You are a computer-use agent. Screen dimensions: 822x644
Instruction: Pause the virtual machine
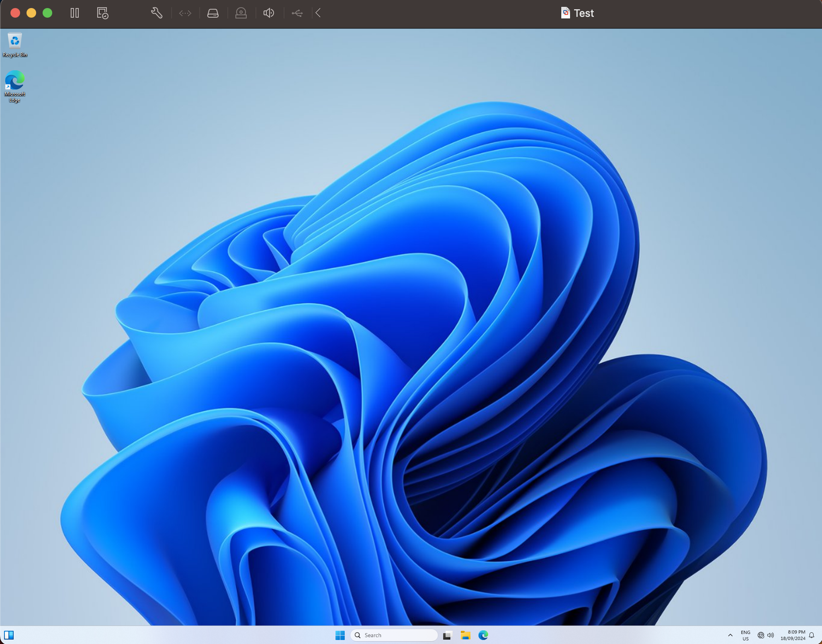click(x=75, y=13)
